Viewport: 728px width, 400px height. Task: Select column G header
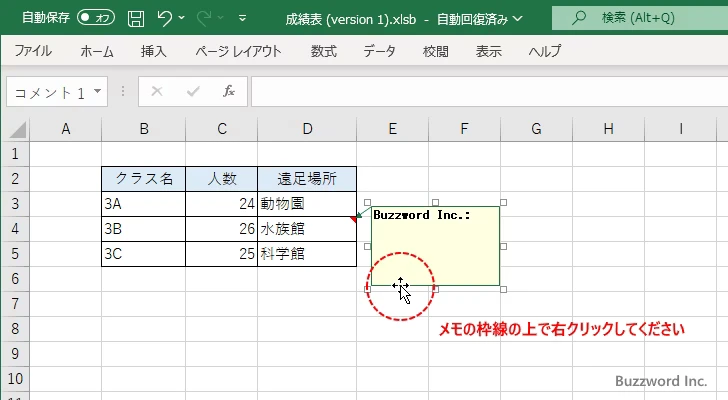pos(536,129)
